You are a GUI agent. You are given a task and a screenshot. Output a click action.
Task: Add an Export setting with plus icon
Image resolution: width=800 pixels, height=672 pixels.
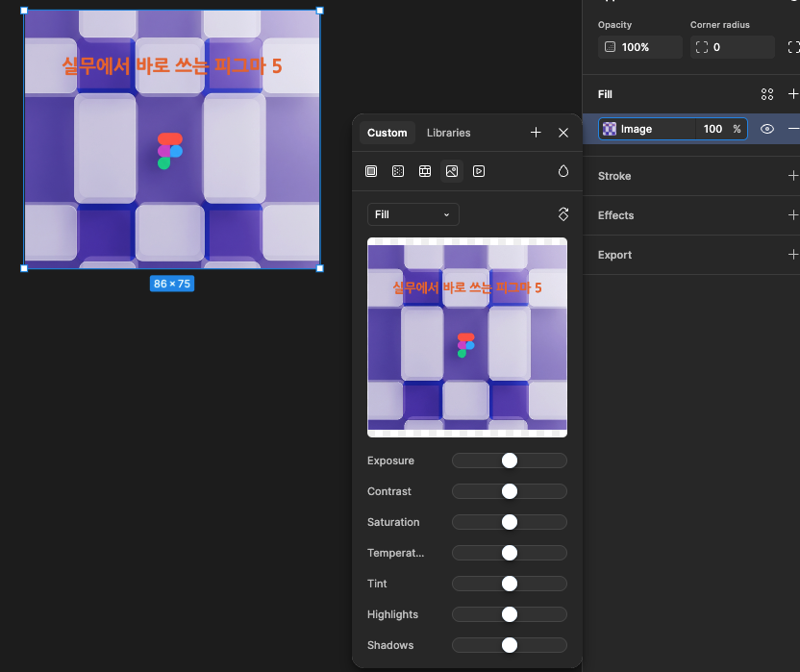[x=793, y=255]
